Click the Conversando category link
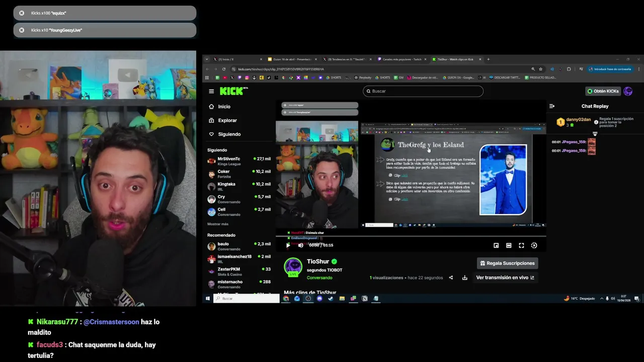This screenshot has width=644, height=362. click(x=319, y=278)
